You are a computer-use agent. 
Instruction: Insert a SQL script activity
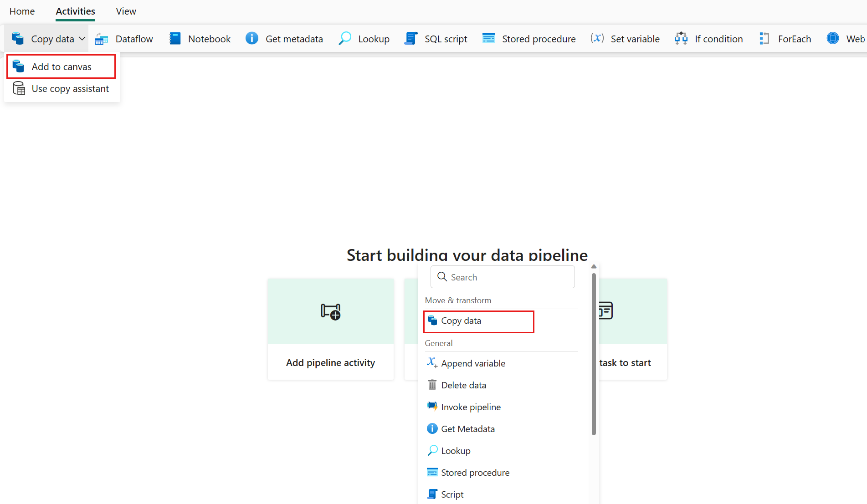436,39
